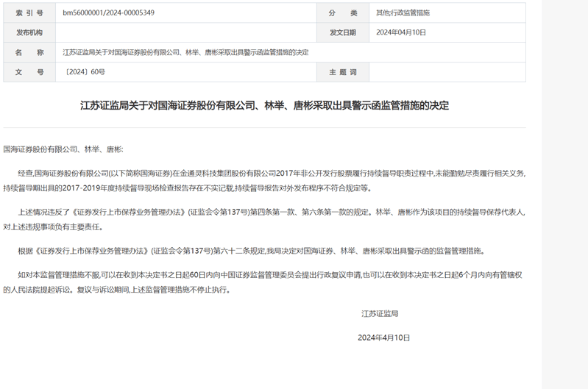Click the line starting 持续督导期出具的2017-2019年度
Viewport: 588px width, 389px height.
(x=188, y=188)
